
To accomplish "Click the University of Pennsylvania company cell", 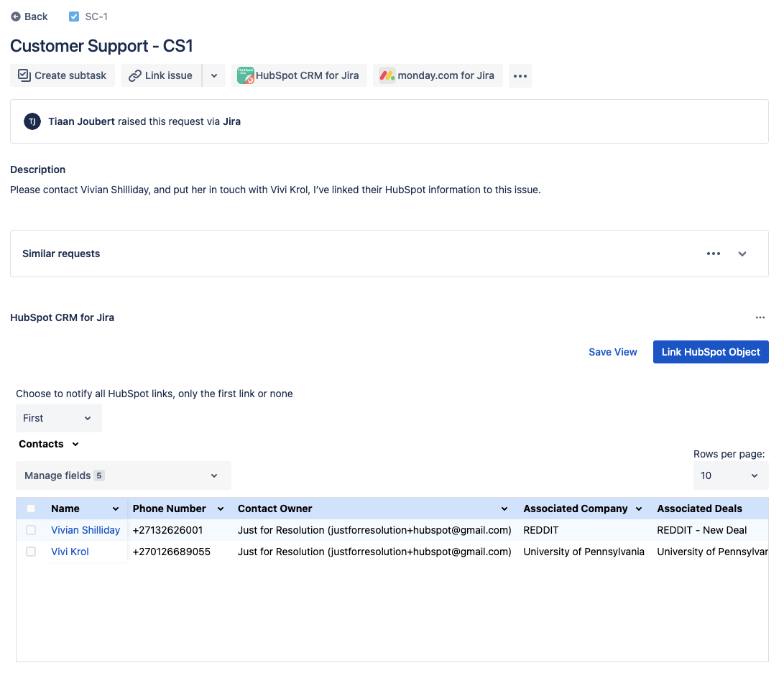I will [584, 552].
